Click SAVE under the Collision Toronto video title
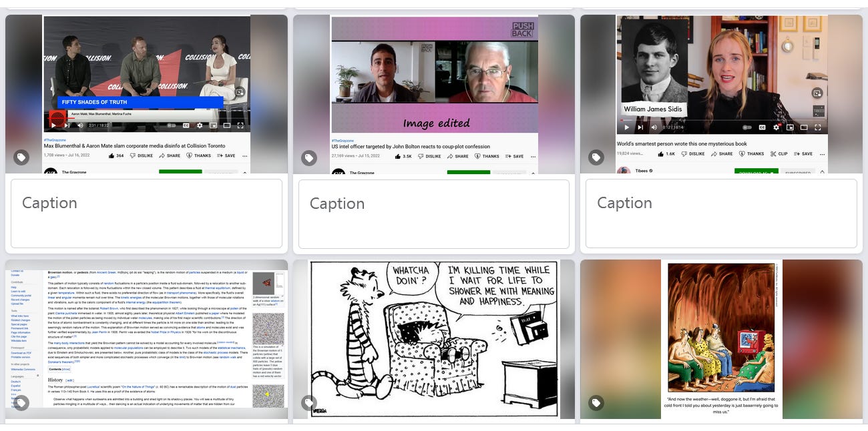 pyautogui.click(x=226, y=155)
